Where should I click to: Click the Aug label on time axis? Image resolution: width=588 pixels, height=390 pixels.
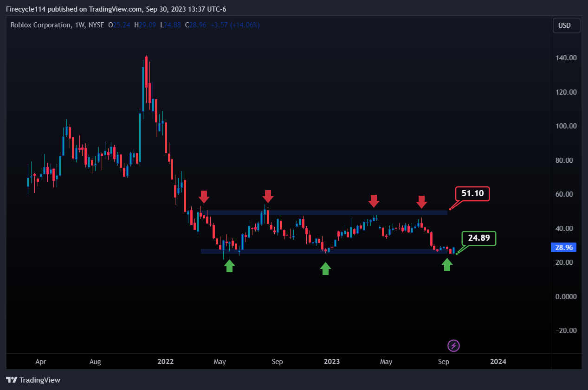coord(95,362)
